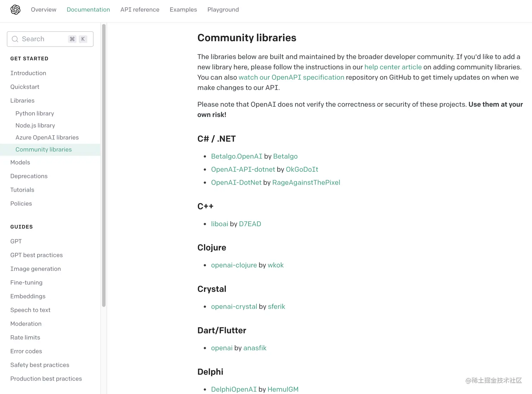The image size is (532, 394).
Task: Open the liboai C++ library link
Action: [x=220, y=224]
